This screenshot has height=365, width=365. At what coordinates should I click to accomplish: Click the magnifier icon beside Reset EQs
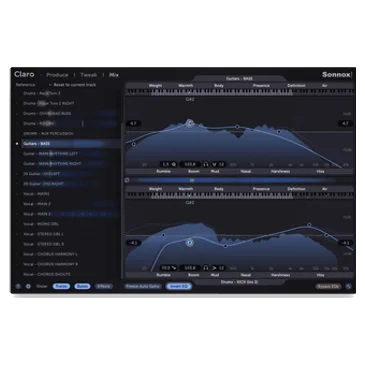[348, 286]
